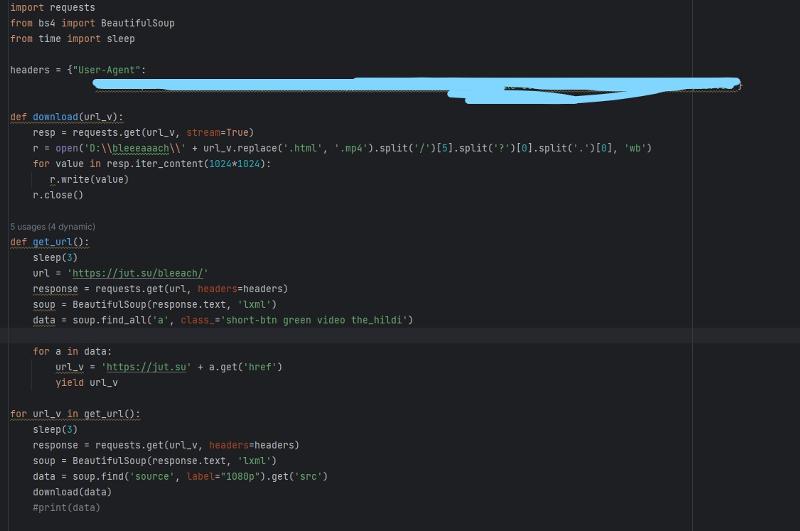Open the https://jut.su/bleeach/ URL link
Viewport: 800px width, 531px height.
click(137, 273)
